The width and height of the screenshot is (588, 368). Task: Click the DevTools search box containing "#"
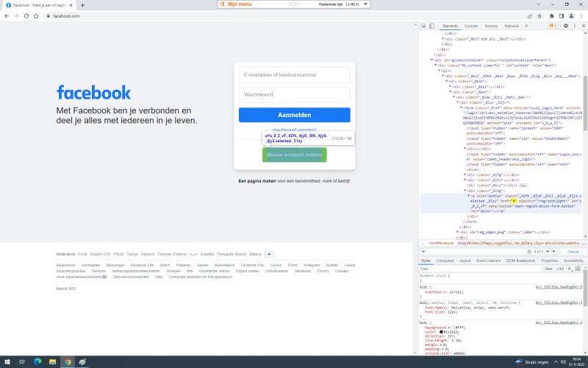pyautogui.click(x=473, y=252)
